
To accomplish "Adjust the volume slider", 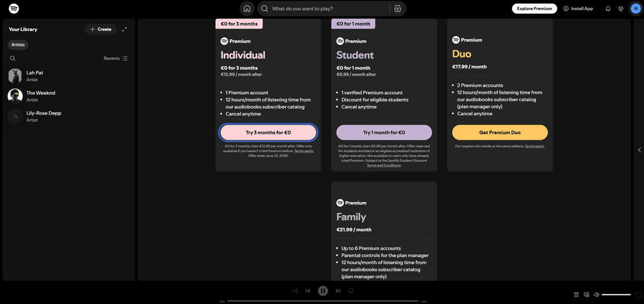I will 616,294.
